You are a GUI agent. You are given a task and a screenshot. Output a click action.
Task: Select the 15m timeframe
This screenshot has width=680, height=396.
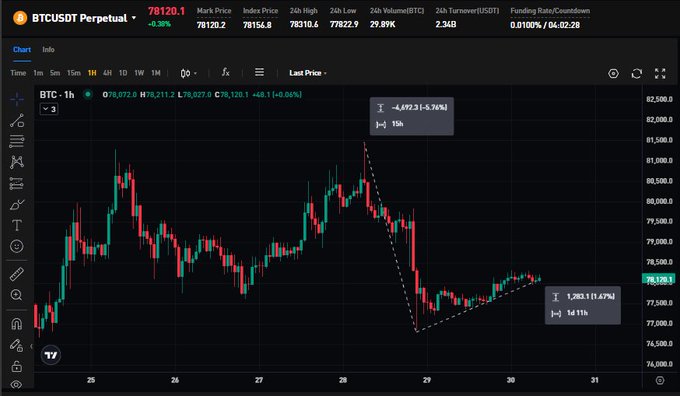[74, 73]
